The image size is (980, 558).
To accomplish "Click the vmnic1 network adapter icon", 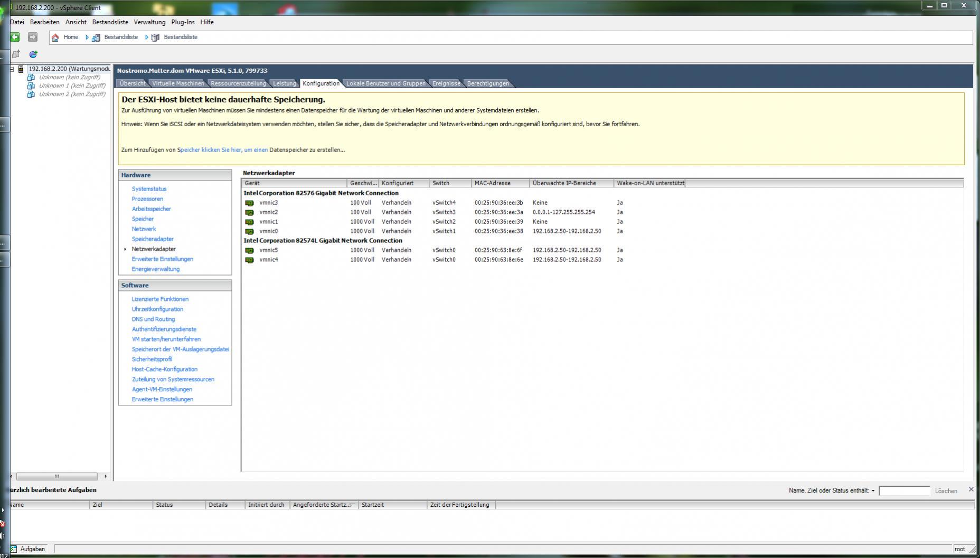I will pos(249,222).
